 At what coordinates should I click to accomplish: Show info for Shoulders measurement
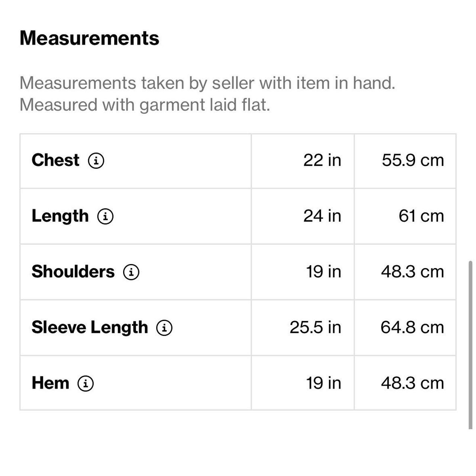pos(131,272)
